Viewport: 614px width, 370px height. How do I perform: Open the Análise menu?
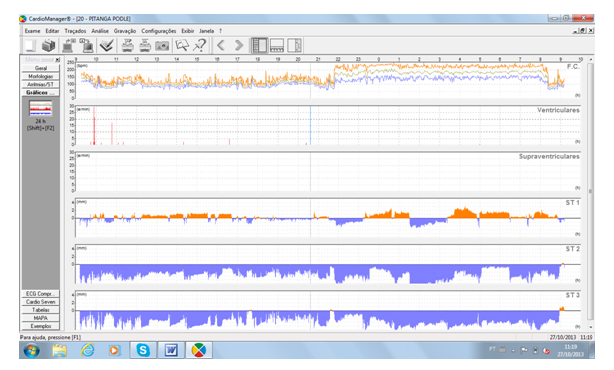(100, 31)
